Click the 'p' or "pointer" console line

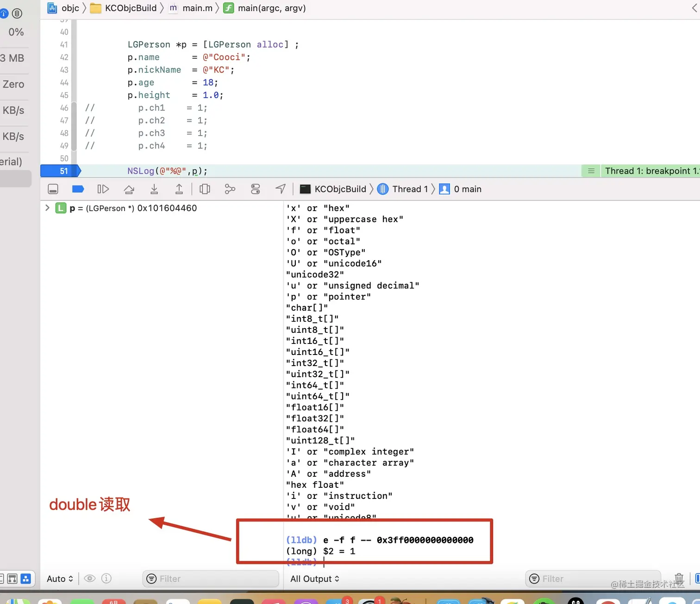[329, 297]
